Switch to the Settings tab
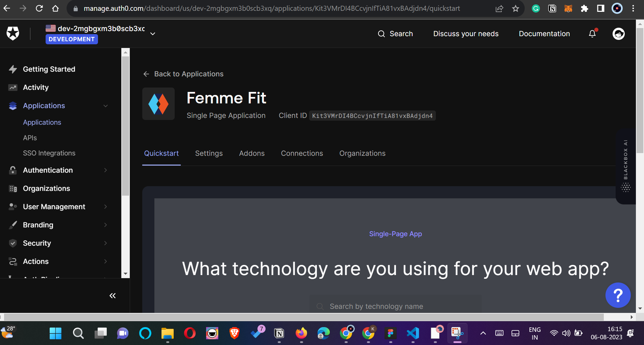The image size is (644, 345). (x=209, y=153)
